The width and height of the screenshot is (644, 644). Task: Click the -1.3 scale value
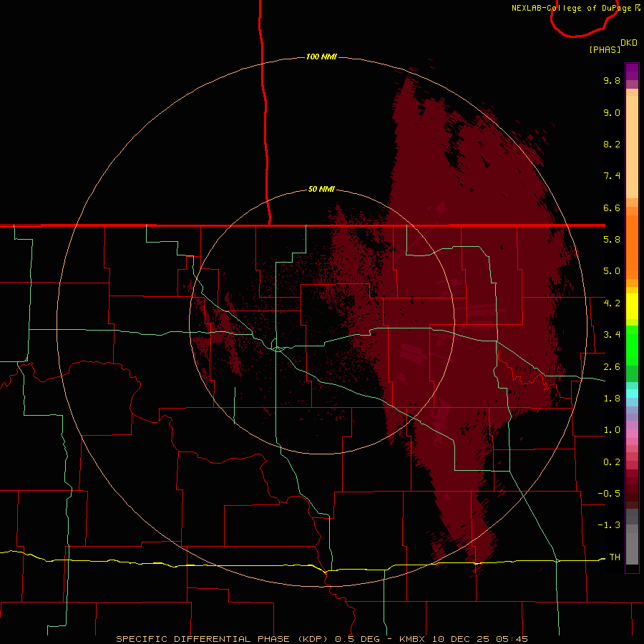(x=609, y=525)
